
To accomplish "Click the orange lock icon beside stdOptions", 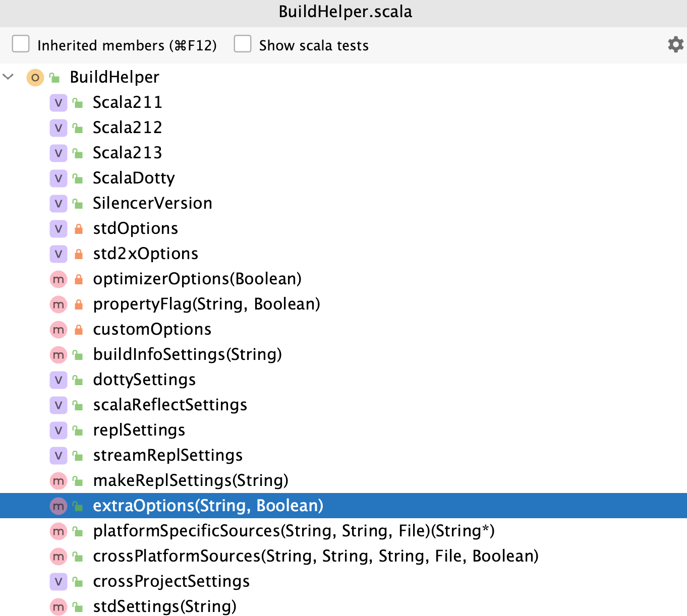I will point(78,228).
